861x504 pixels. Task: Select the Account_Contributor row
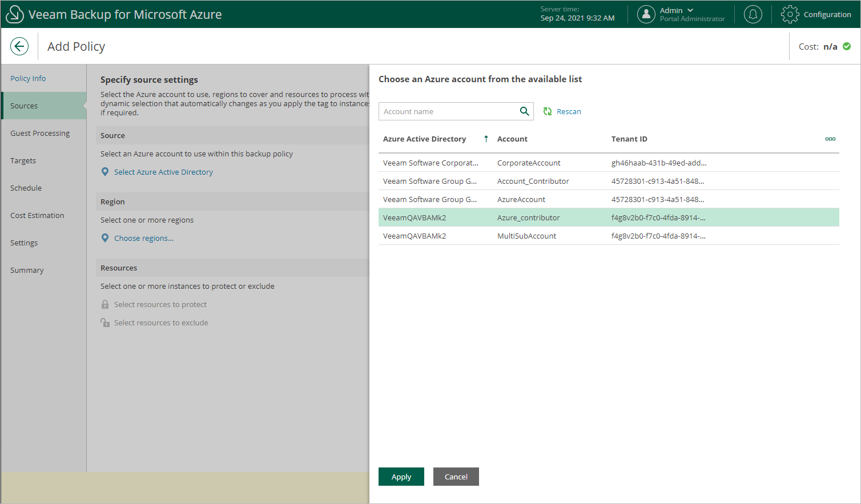(x=609, y=181)
